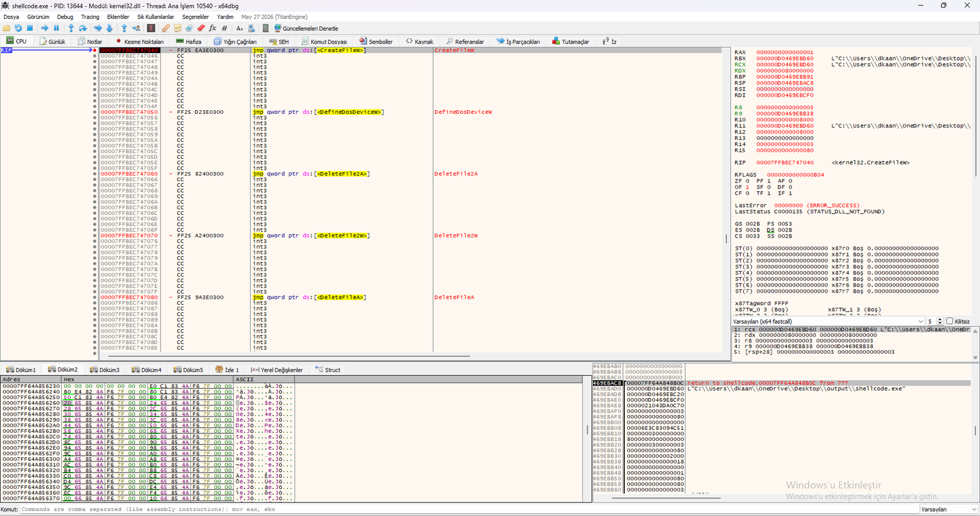Open the Tutamaçlar tab

(x=570, y=42)
